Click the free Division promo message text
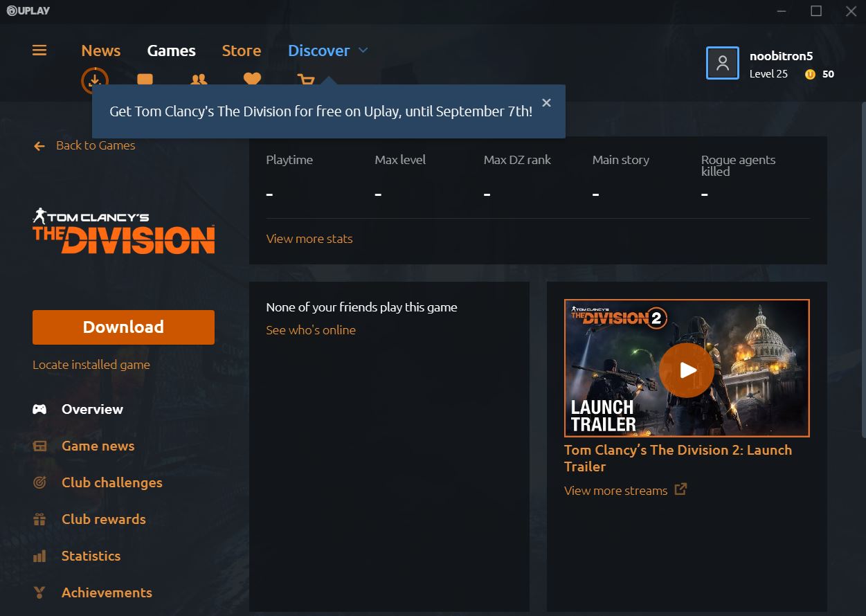The image size is (866, 616). pos(321,111)
